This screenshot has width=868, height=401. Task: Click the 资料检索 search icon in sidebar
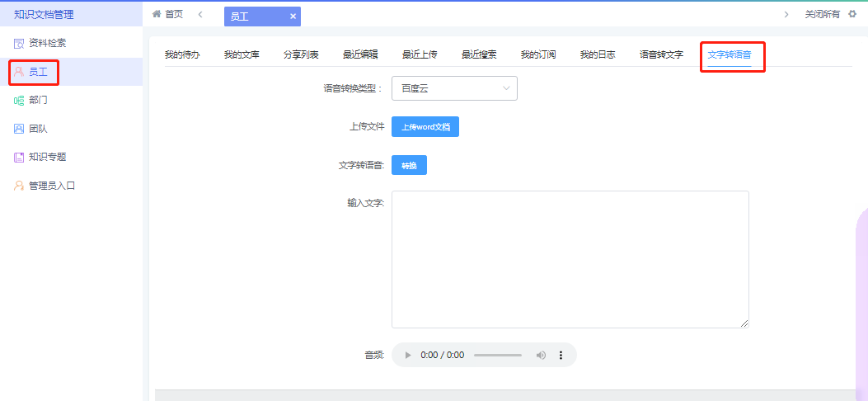click(x=19, y=43)
